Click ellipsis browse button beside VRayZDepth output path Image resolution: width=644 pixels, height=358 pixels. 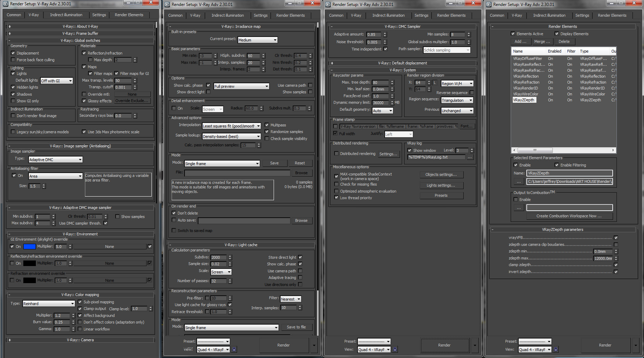[519, 181]
